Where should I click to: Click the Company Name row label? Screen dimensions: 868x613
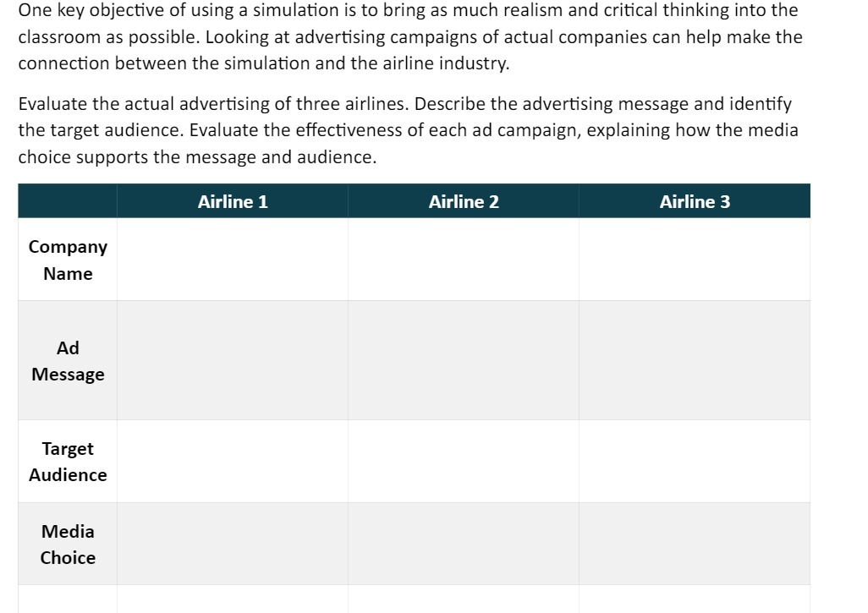(68, 260)
